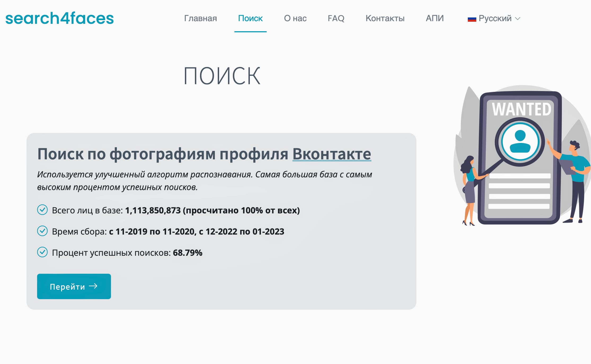Click the ПОИСК page heading
This screenshot has width=591, height=364.
click(222, 76)
